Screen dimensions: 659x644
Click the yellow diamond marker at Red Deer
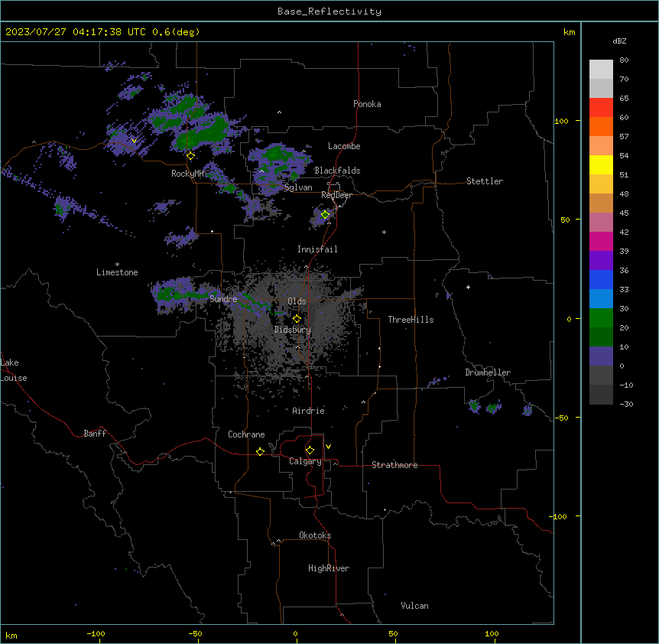(325, 215)
